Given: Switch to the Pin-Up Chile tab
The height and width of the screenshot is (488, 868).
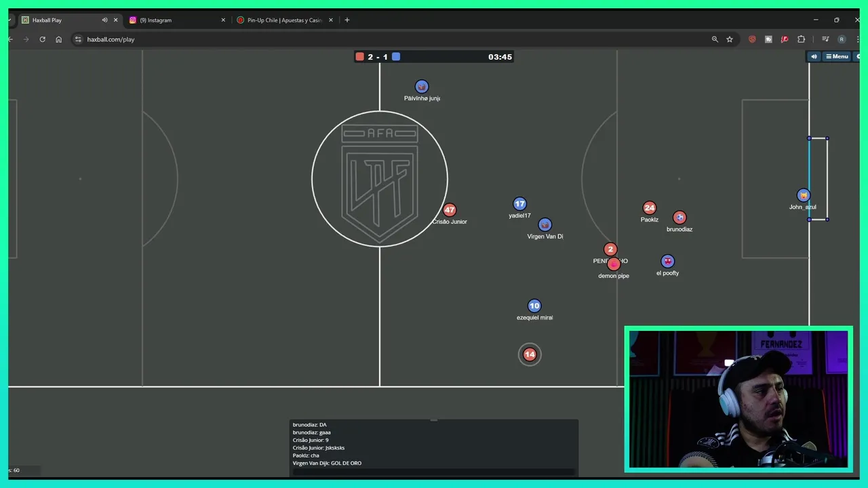Looking at the screenshot, I should coord(284,20).
